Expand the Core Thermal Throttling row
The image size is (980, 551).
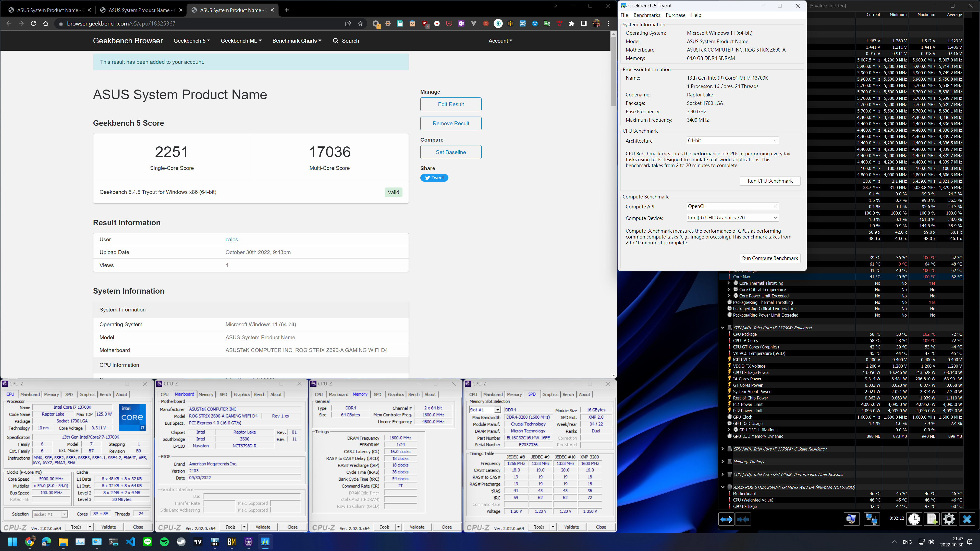[x=729, y=283]
